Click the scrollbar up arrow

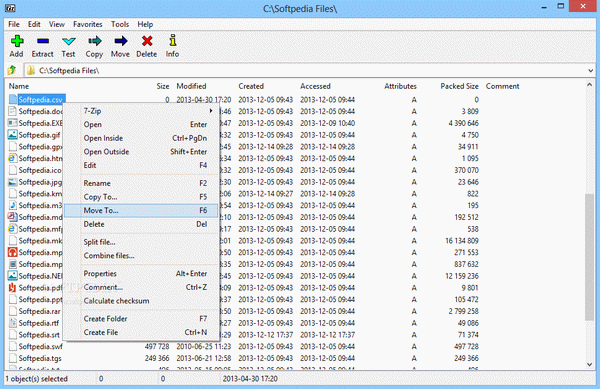[590, 85]
